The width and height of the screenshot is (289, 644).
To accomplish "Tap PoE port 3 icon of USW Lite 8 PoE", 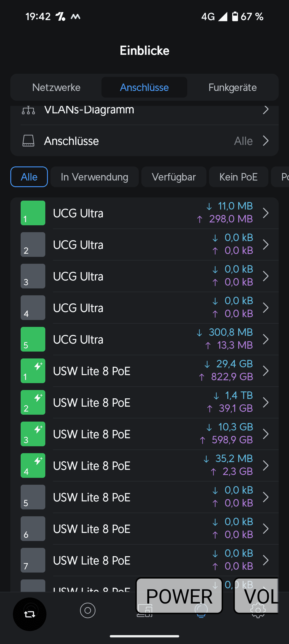I will click(33, 434).
